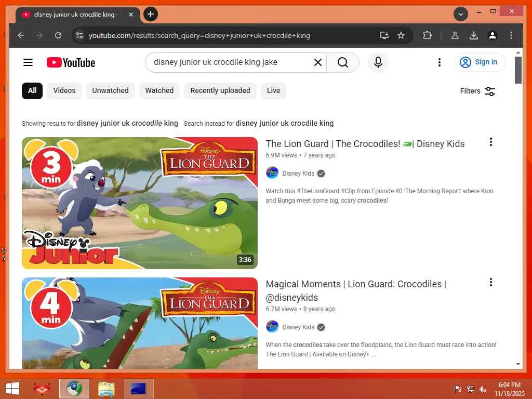Click the volume muted tray icon
Screen dimensions: 532x399
tap(483, 389)
